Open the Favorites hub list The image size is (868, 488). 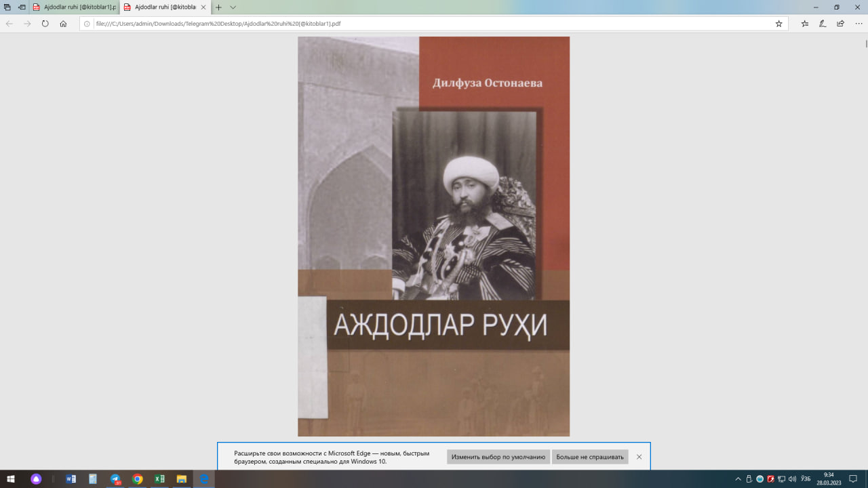[x=805, y=24]
